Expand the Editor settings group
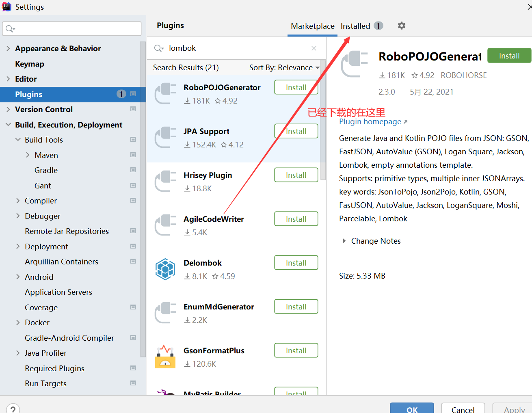The image size is (532, 413). pos(8,79)
